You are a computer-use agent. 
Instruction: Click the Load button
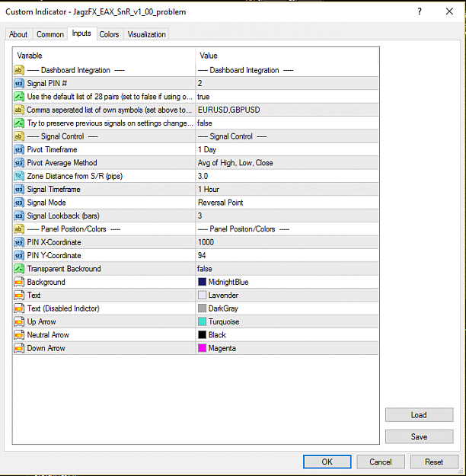[x=419, y=415]
